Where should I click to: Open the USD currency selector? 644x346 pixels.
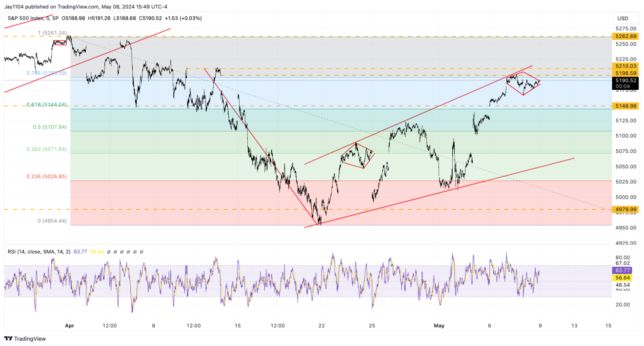click(623, 19)
